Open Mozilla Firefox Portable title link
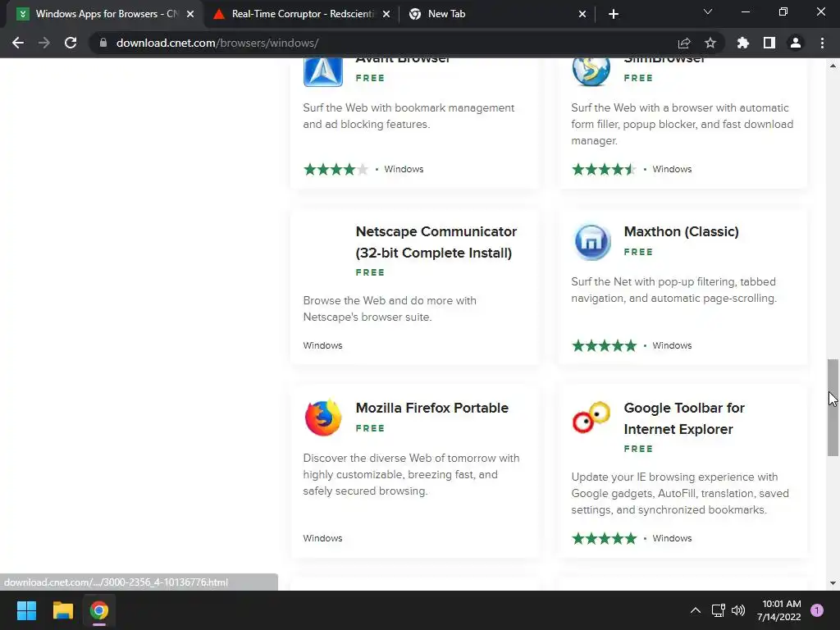 click(x=431, y=408)
